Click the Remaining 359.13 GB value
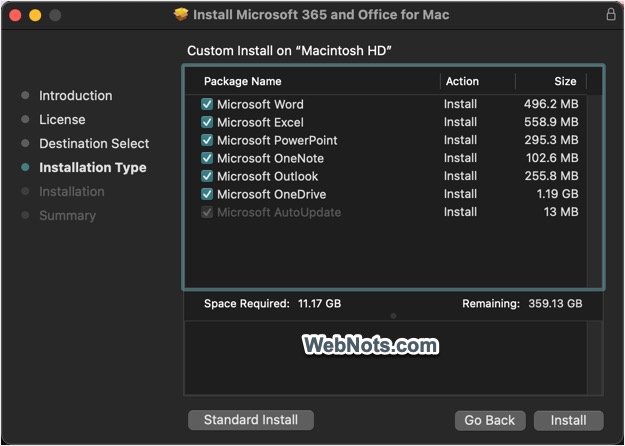 (555, 304)
